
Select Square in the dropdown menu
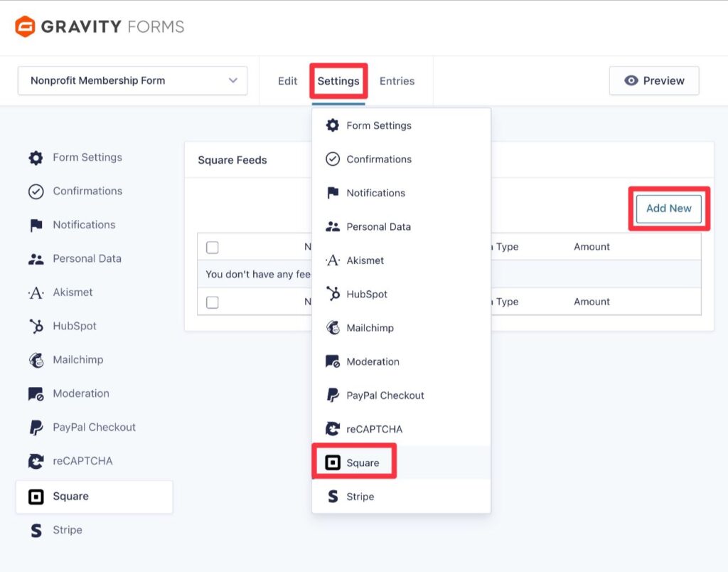(x=401, y=462)
